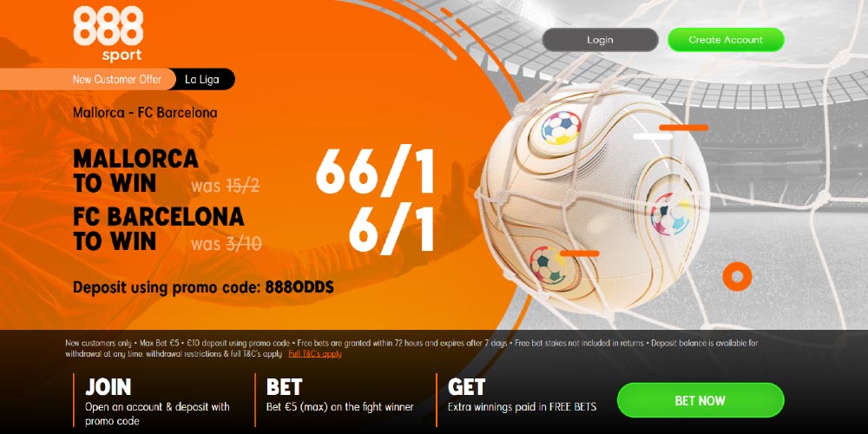The width and height of the screenshot is (868, 434).
Task: Click the MALLORCA TO WIN heading
Action: [135, 171]
